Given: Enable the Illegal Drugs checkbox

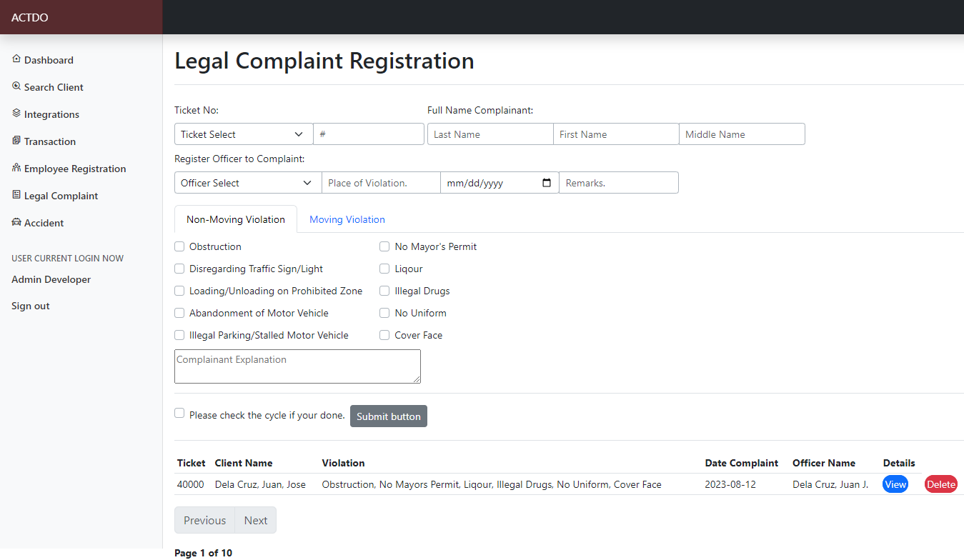Looking at the screenshot, I should coord(384,291).
